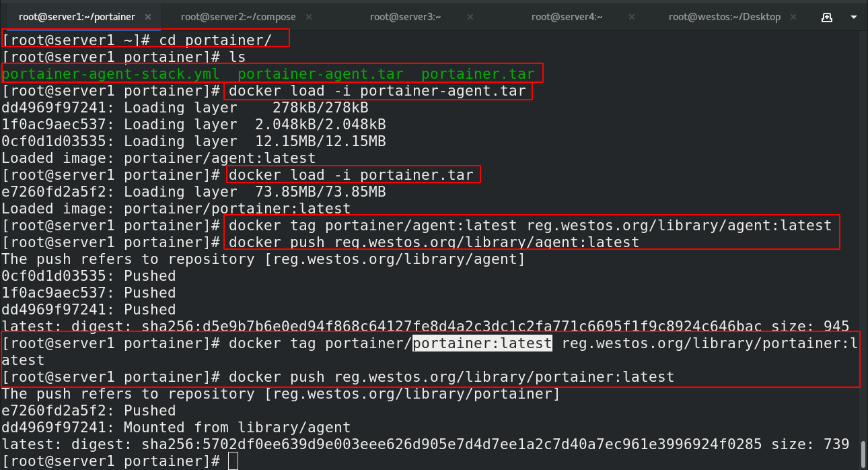Expand the tab list dropdown arrow
This screenshot has width=868, height=470.
point(853,16)
